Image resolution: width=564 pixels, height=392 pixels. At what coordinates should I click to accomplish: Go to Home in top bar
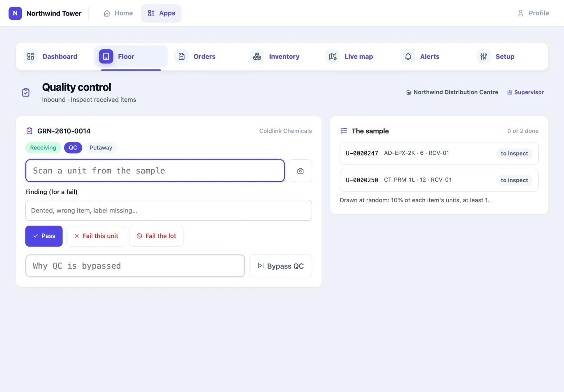(x=118, y=13)
